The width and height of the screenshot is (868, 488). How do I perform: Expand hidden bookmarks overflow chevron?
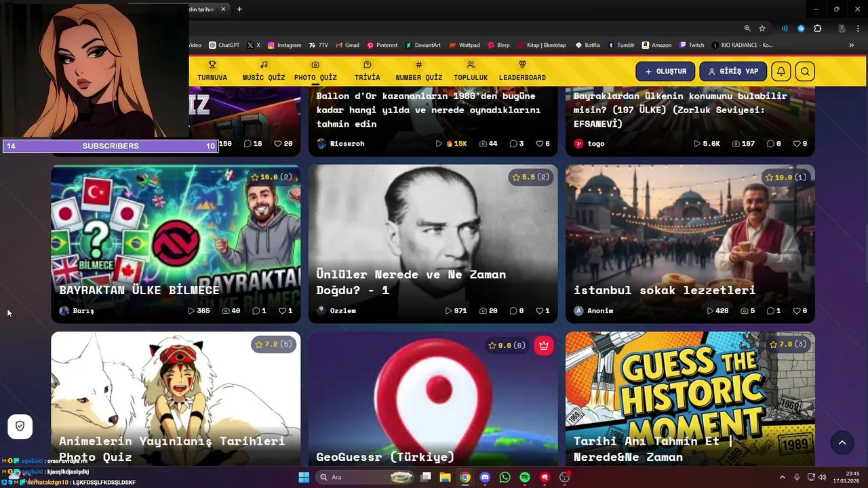click(x=852, y=45)
